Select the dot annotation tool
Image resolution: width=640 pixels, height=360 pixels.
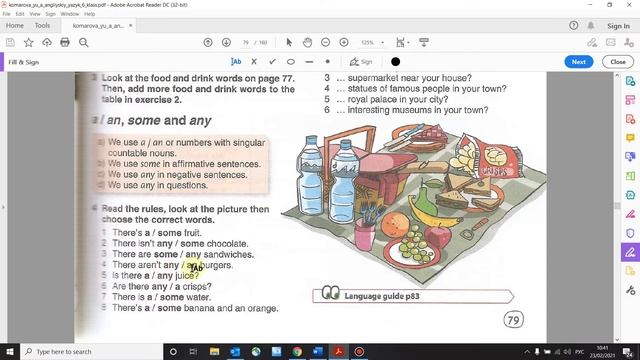pyautogui.click(x=327, y=62)
